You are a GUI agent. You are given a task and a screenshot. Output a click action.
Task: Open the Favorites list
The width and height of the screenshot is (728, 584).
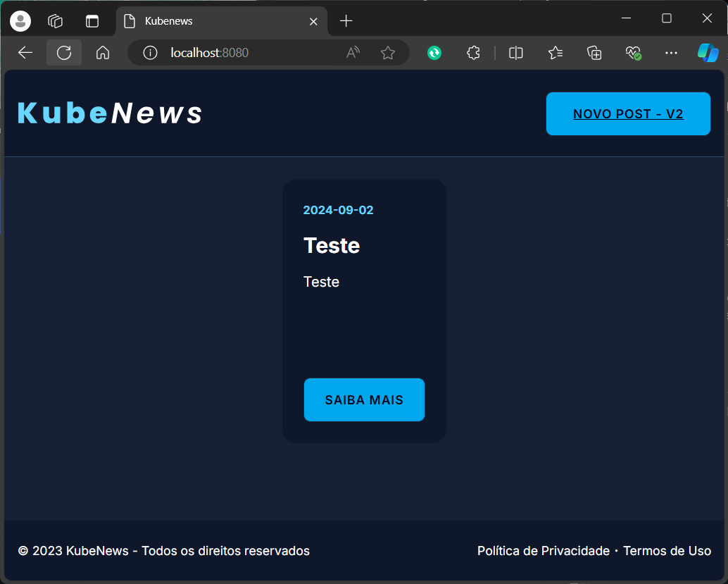click(556, 53)
